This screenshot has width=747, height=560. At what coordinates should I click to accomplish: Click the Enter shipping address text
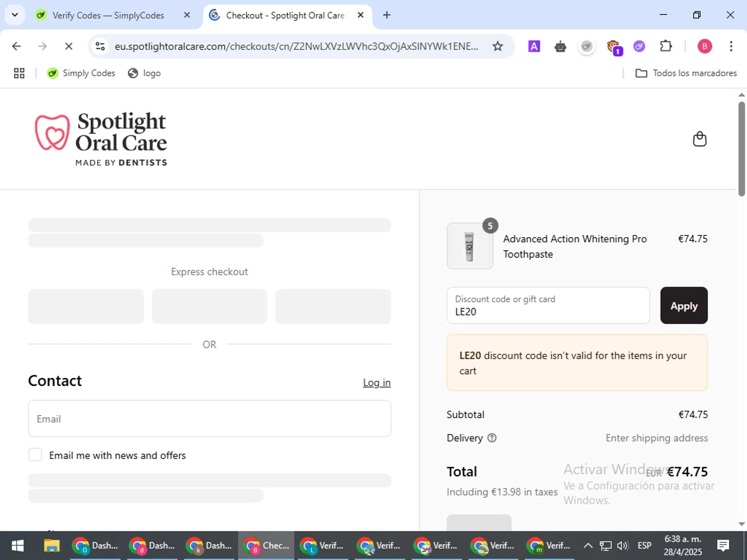(656, 438)
